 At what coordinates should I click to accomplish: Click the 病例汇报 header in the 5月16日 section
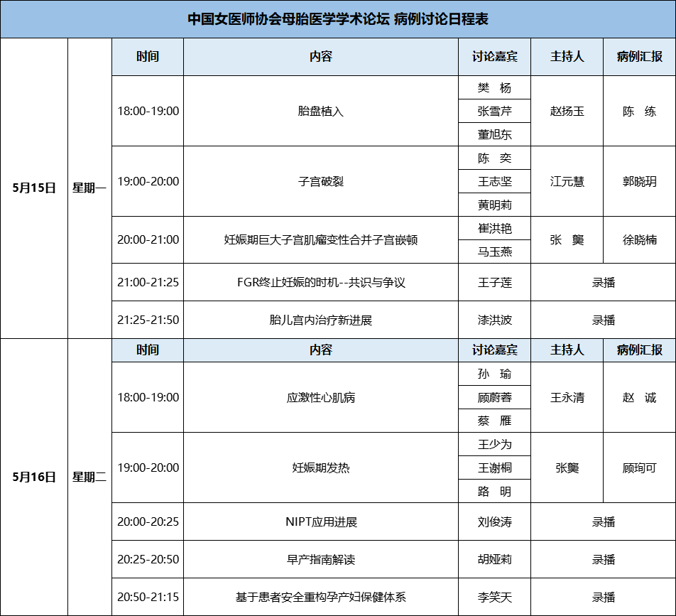(x=639, y=350)
